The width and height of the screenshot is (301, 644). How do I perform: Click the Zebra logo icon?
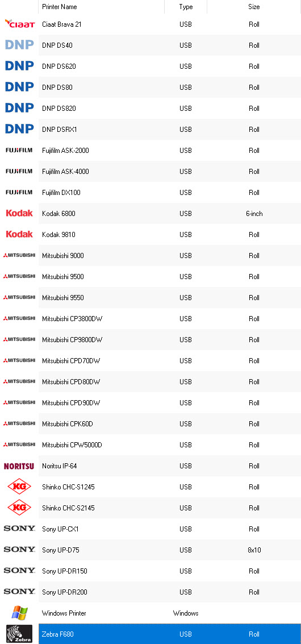19,634
